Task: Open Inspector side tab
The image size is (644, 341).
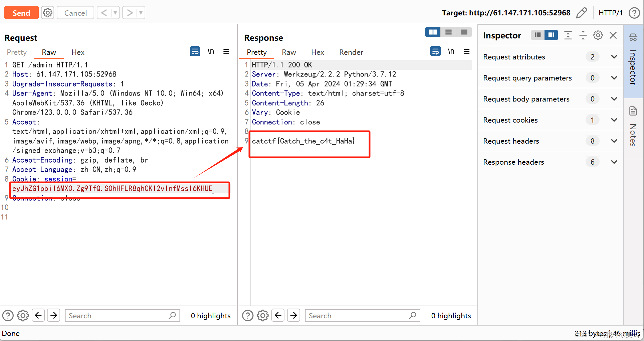Action: (633, 61)
